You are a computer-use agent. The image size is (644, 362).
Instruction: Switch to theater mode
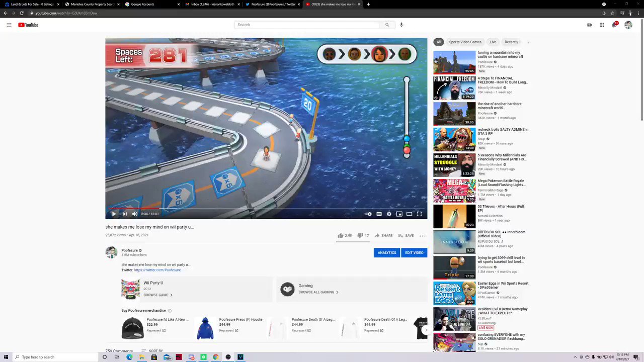409,214
